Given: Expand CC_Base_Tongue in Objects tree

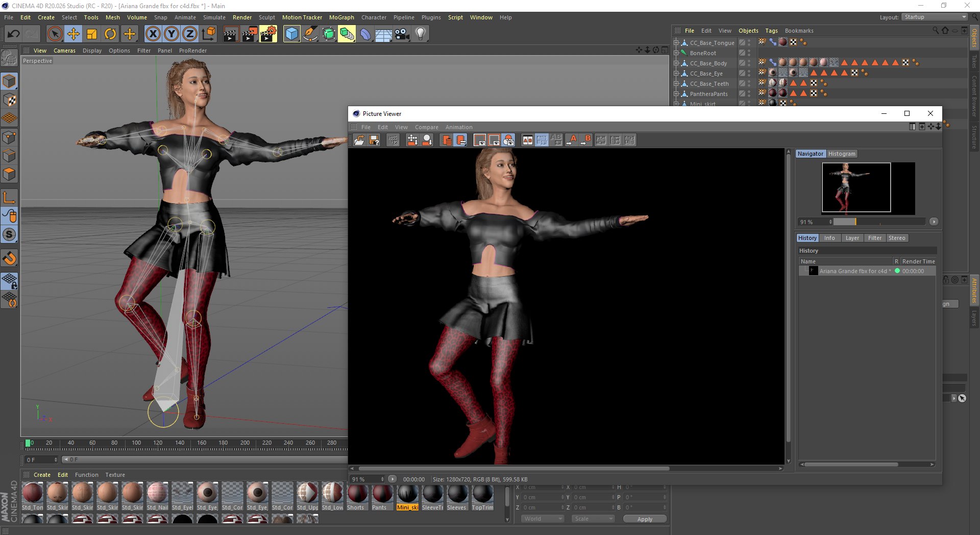Looking at the screenshot, I should [x=676, y=43].
